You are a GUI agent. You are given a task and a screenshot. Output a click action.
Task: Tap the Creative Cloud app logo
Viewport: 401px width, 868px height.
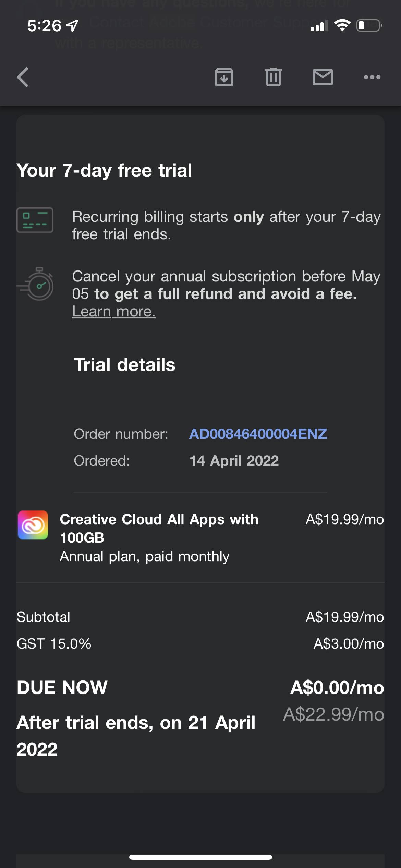[x=33, y=525]
